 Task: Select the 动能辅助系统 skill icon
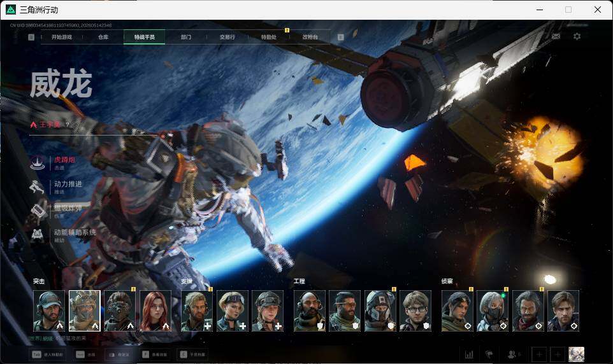(37, 235)
